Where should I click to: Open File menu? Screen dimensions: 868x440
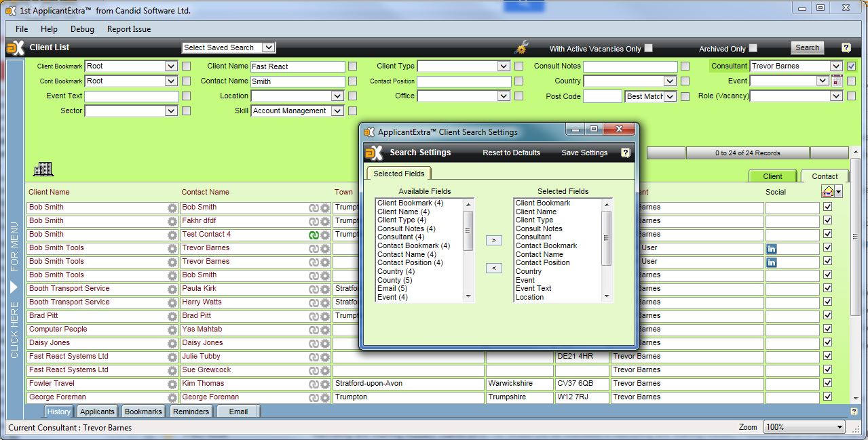[x=22, y=29]
